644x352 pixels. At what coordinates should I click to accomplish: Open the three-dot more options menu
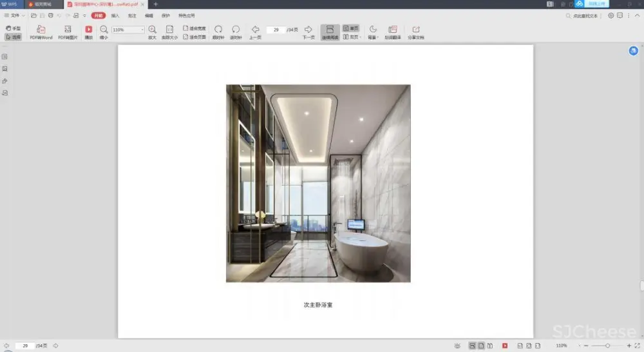click(629, 15)
